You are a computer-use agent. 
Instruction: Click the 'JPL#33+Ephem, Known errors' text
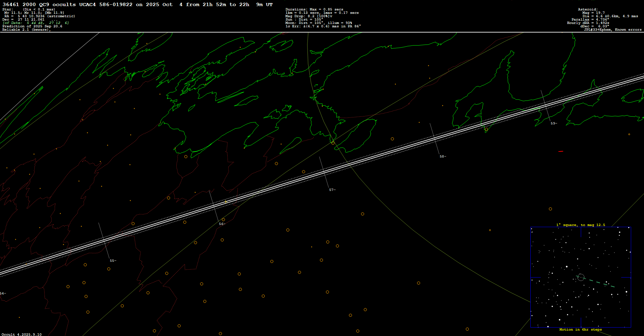coord(613,30)
